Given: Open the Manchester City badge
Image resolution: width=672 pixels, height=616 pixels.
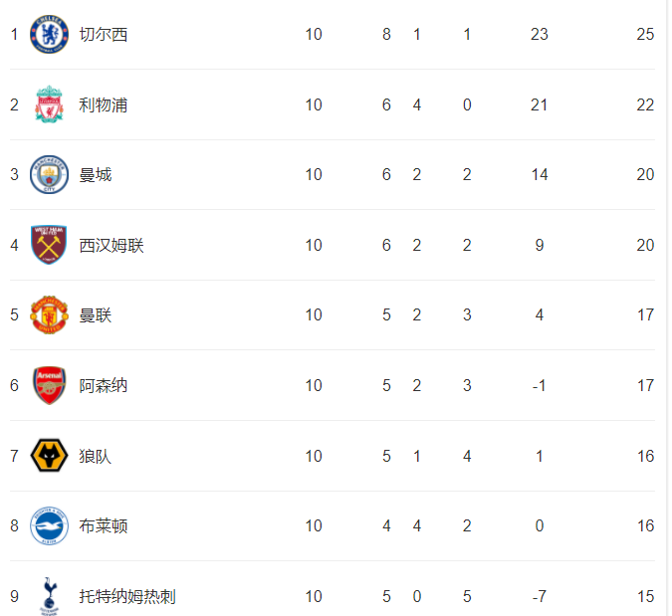Looking at the screenshot, I should [49, 174].
